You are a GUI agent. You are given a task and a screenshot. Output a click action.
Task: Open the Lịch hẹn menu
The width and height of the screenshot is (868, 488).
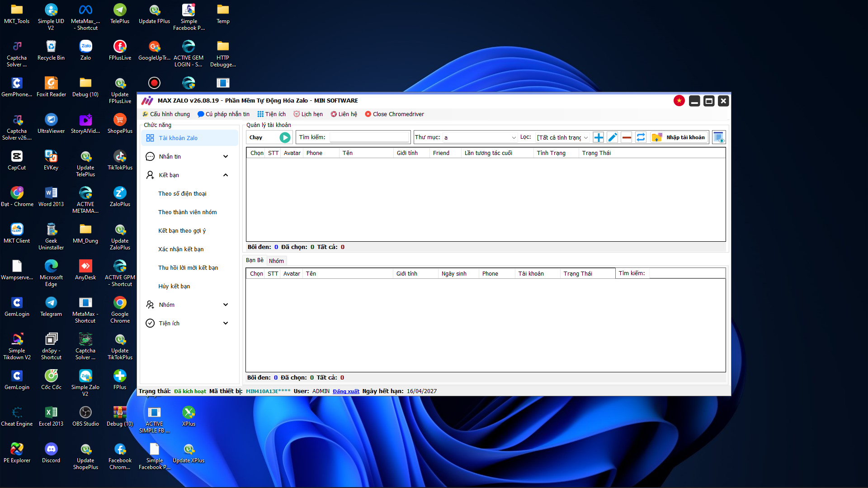308,114
